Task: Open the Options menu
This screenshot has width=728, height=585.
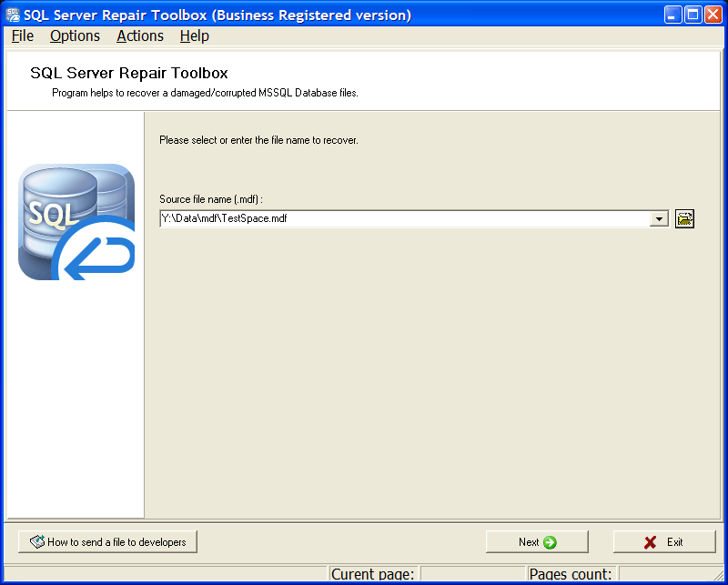Action: click(76, 35)
